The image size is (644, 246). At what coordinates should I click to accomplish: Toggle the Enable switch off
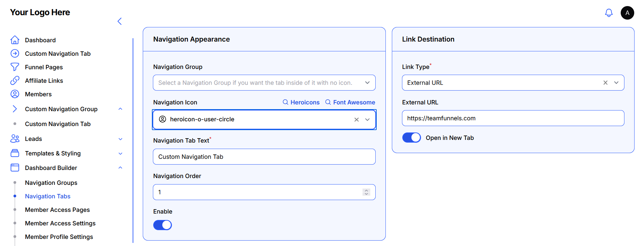click(x=162, y=225)
